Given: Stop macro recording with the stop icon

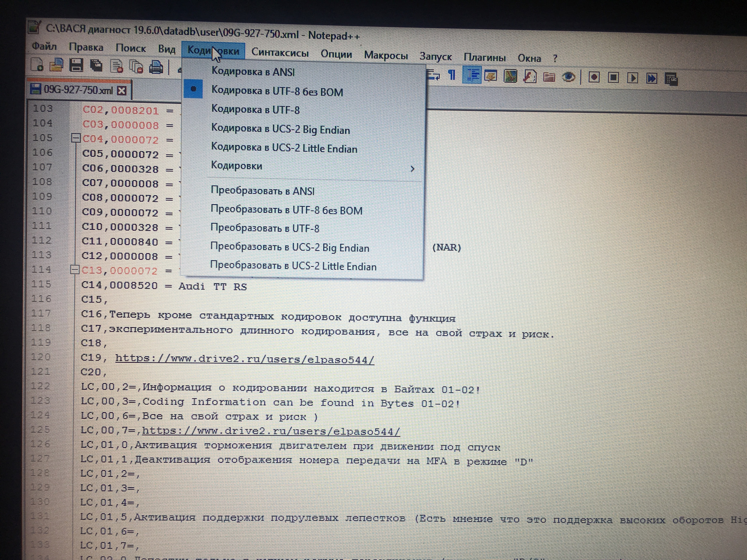Looking at the screenshot, I should (614, 78).
